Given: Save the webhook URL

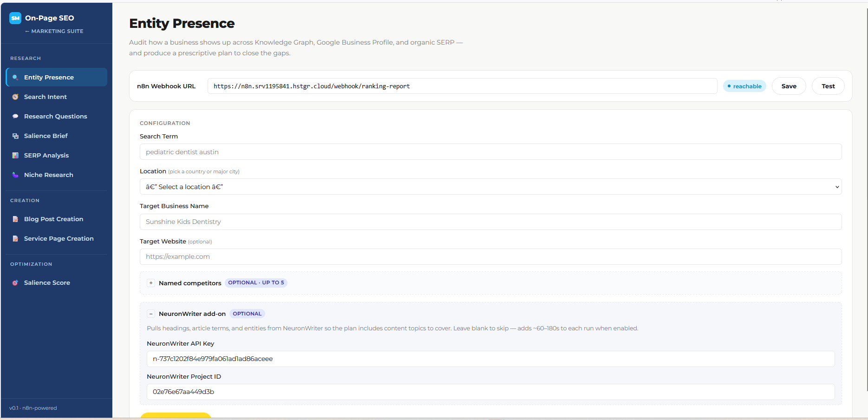Looking at the screenshot, I should pos(789,86).
